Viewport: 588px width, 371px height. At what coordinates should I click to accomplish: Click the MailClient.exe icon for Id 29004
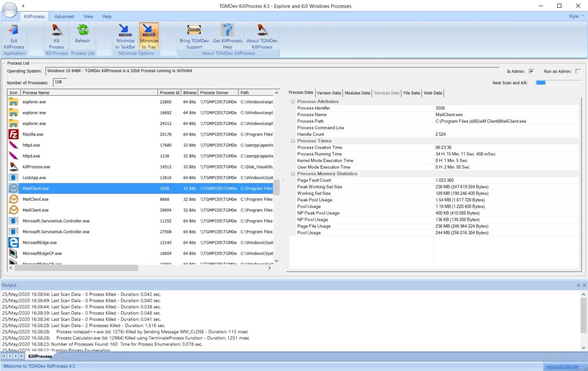[14, 210]
